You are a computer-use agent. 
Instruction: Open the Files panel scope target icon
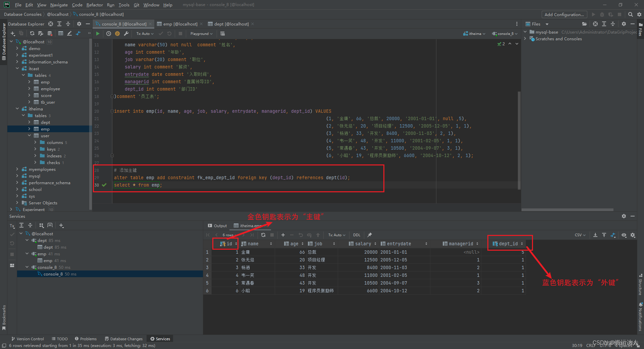pos(595,24)
